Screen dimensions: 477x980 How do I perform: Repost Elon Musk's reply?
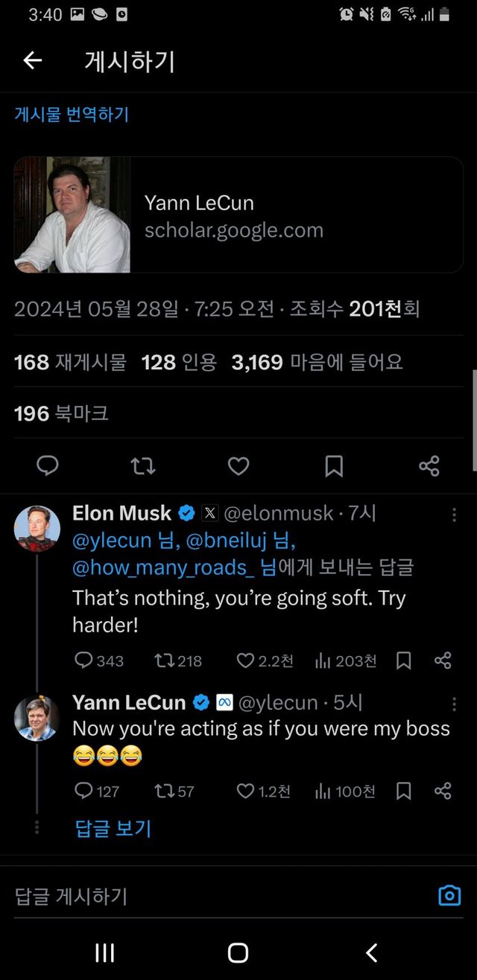point(163,661)
